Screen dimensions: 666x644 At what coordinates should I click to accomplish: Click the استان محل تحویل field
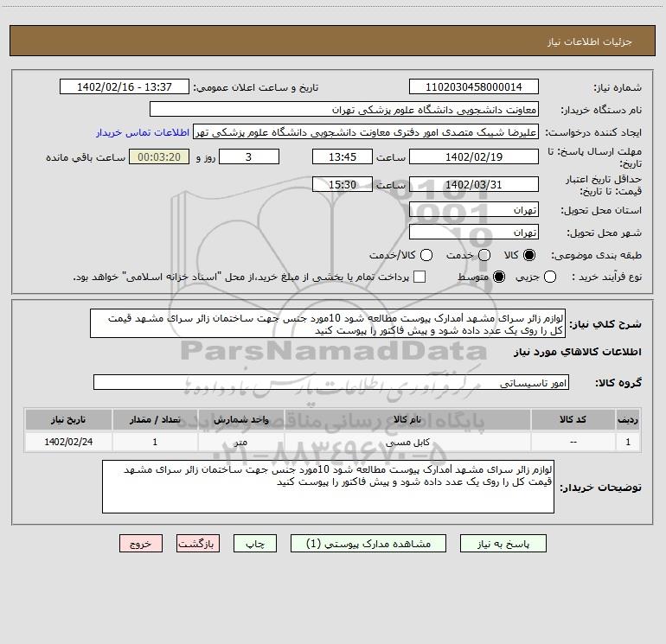click(x=474, y=210)
